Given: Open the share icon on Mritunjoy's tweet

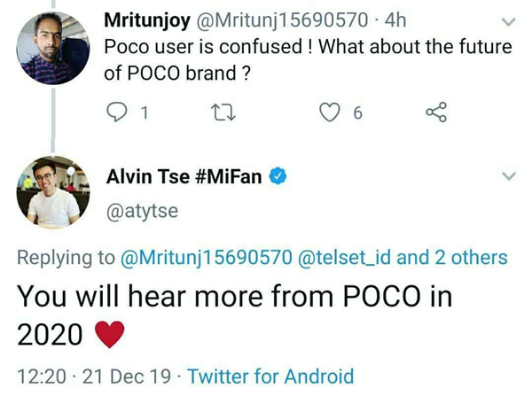Looking at the screenshot, I should (x=436, y=112).
